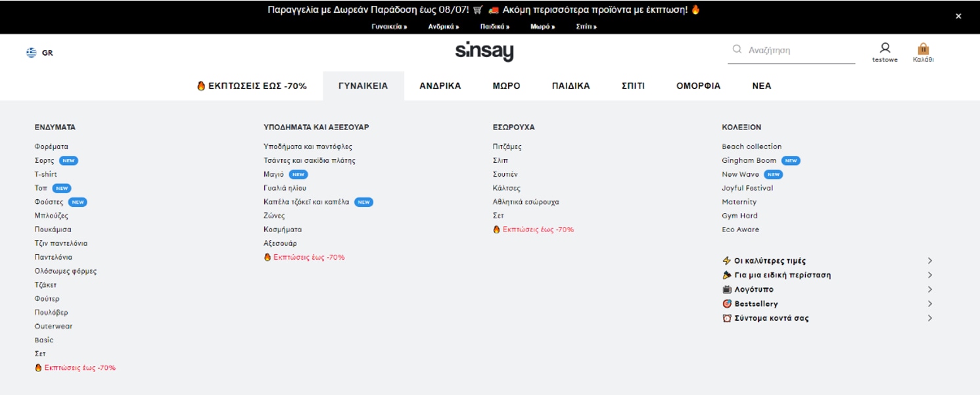Click the Greek flag country selector
This screenshot has width=980, height=395.
pos(32,53)
